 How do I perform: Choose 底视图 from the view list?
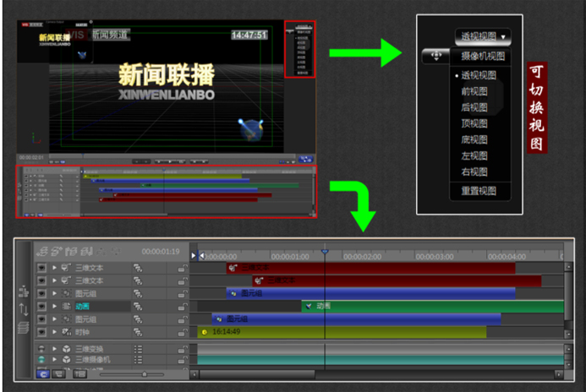[474, 139]
